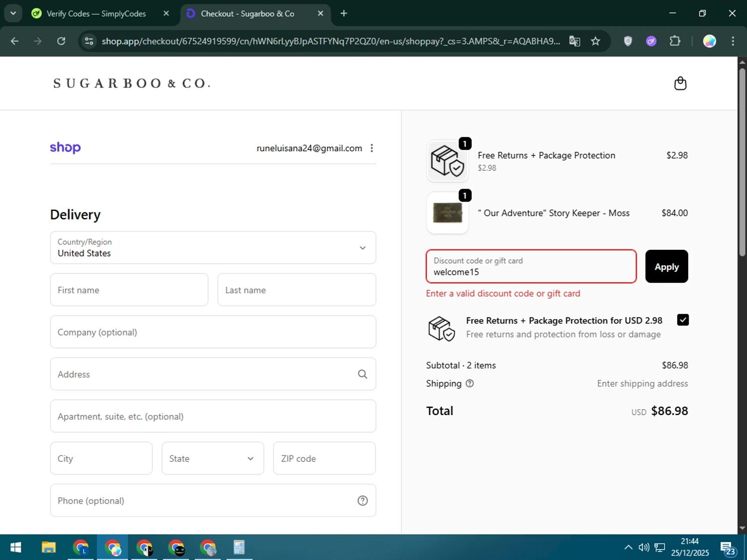Click the Phone (optional) field
The image size is (747, 560).
pyautogui.click(x=213, y=500)
